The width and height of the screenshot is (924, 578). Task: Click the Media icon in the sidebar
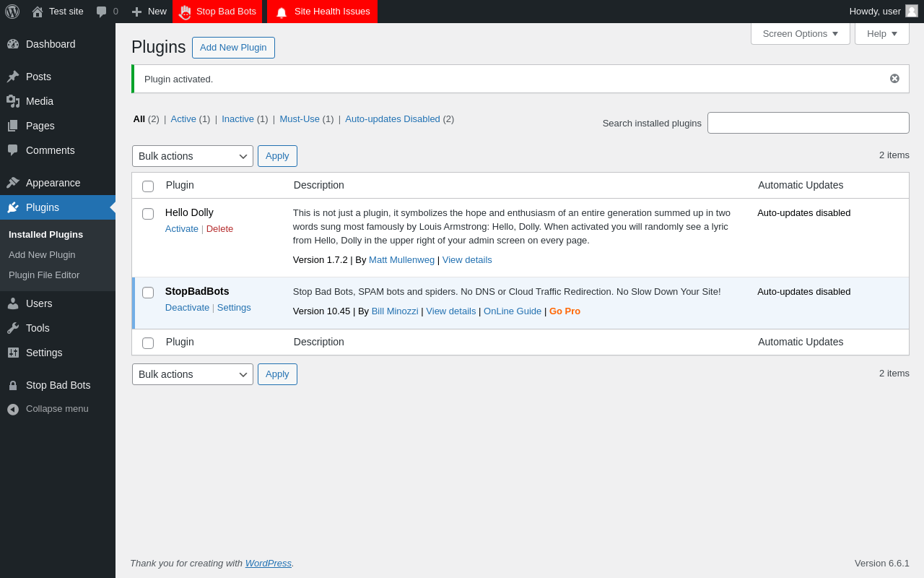click(13, 101)
